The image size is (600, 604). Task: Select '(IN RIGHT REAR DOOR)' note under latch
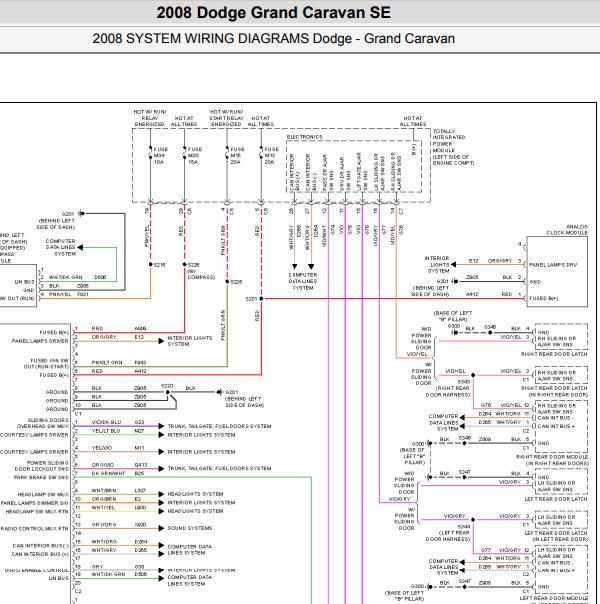point(558,394)
